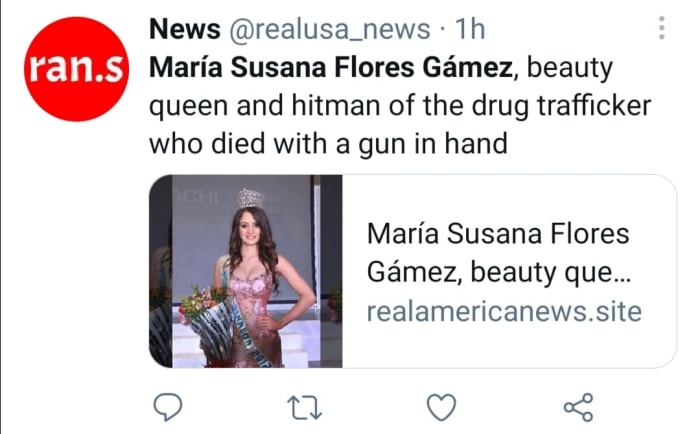Click the 1h timestamp
The height and width of the screenshot is (434, 700).
tap(469, 30)
